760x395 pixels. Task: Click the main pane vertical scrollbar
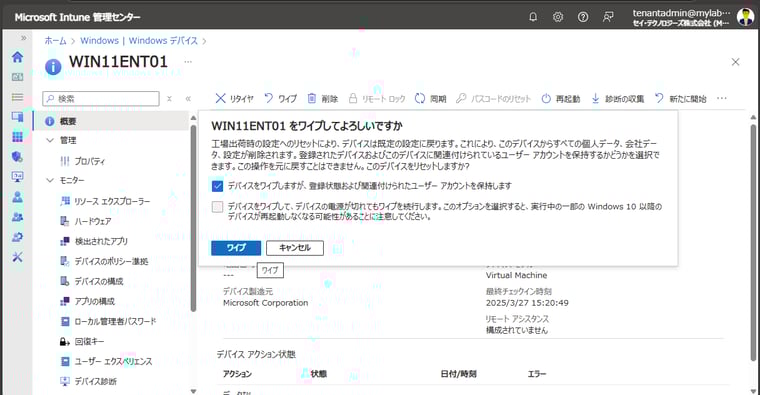[753, 242]
